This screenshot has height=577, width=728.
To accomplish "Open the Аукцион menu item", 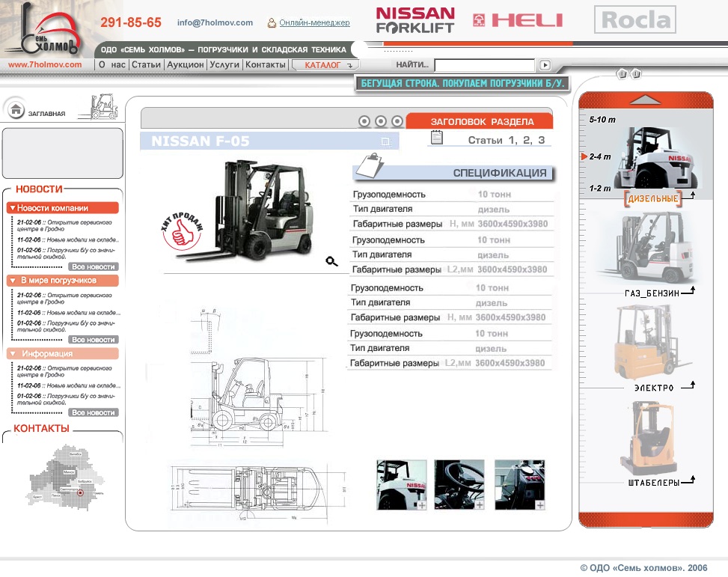I will point(185,65).
